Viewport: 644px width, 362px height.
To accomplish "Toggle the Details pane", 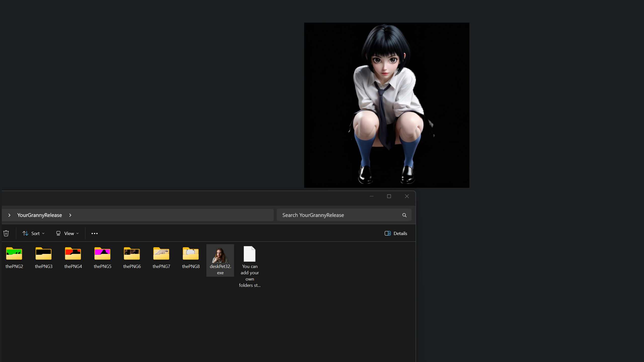I will coord(396,233).
